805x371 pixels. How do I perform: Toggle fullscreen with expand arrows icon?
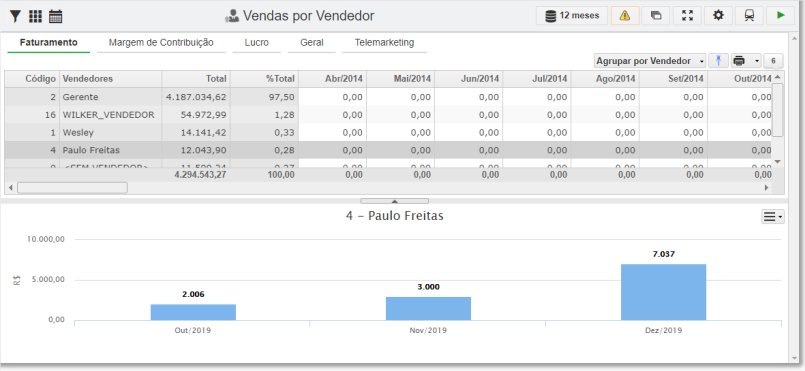687,15
